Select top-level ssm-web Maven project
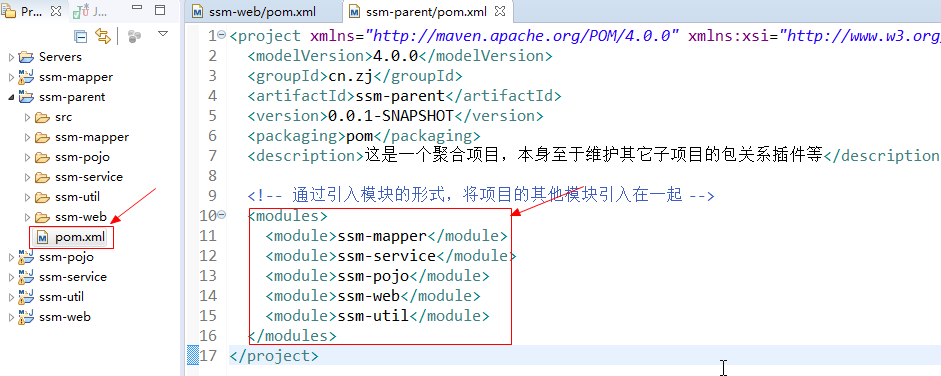The width and height of the screenshot is (941, 376). point(65,317)
